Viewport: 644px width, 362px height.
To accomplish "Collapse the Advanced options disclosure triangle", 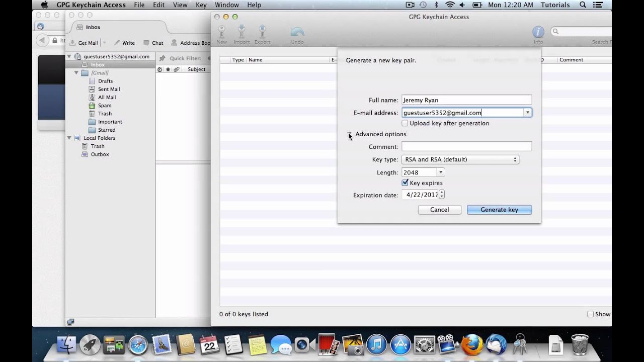I will click(x=350, y=134).
